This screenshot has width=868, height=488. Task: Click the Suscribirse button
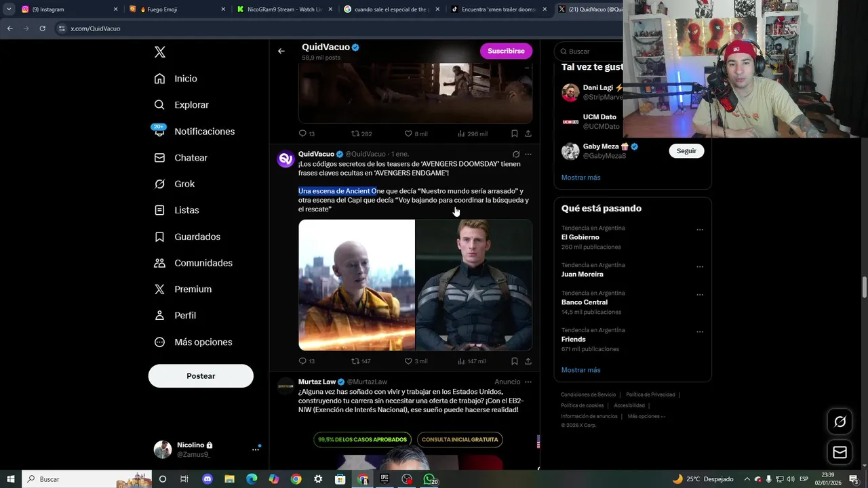point(506,51)
